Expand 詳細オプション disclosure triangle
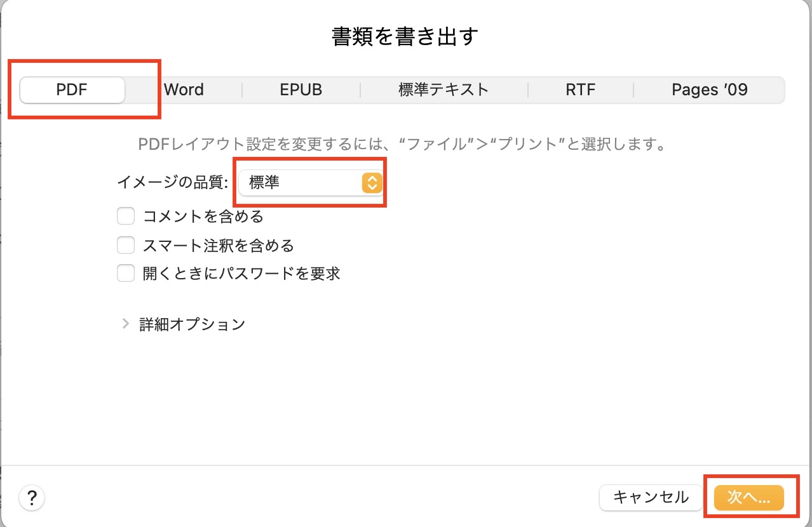This screenshot has height=527, width=812. click(x=125, y=324)
